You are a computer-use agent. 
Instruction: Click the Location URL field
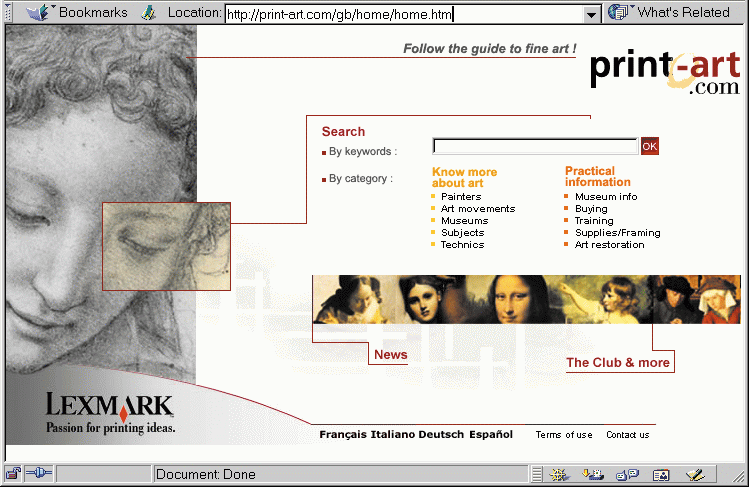click(405, 14)
